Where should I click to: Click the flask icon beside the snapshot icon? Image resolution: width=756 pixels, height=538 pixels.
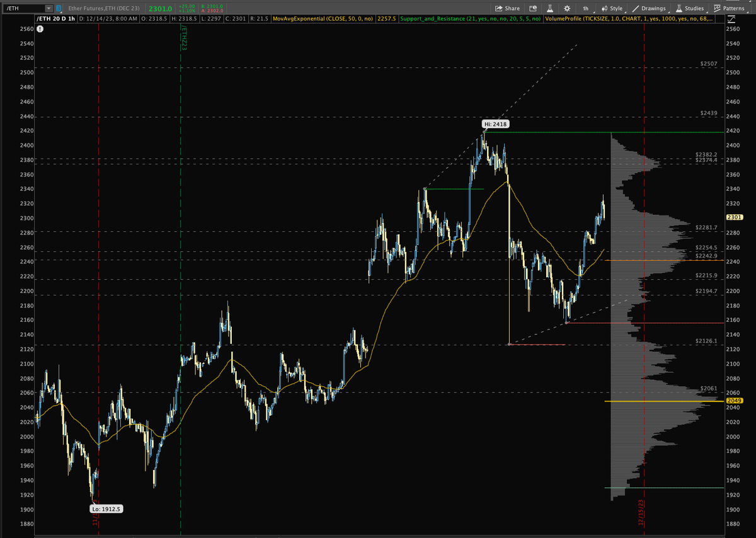point(550,8)
